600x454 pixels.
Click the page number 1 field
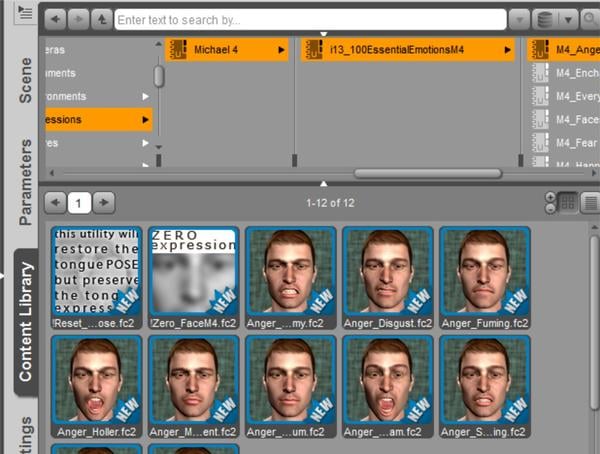[79, 203]
